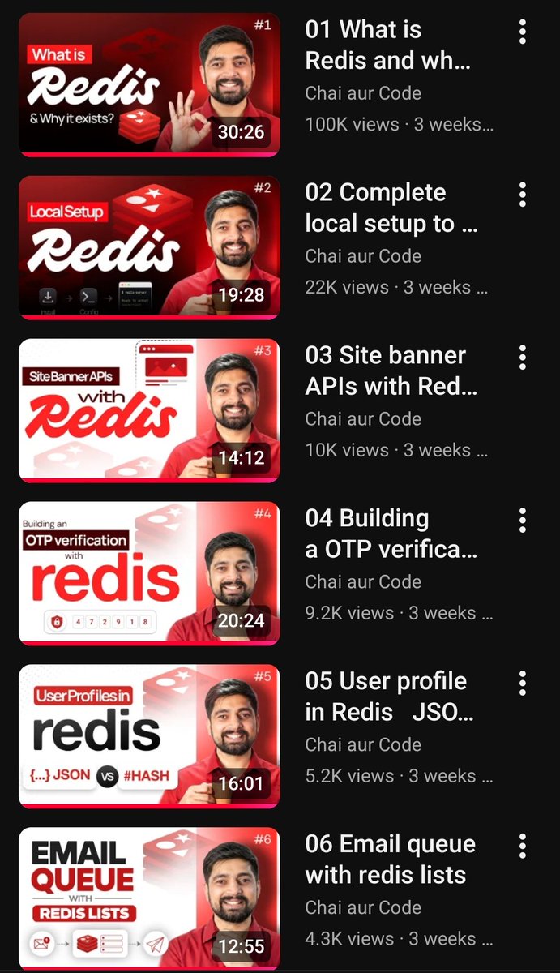Click the 20:24 duration badge
This screenshot has width=560, height=973.
coord(241,621)
